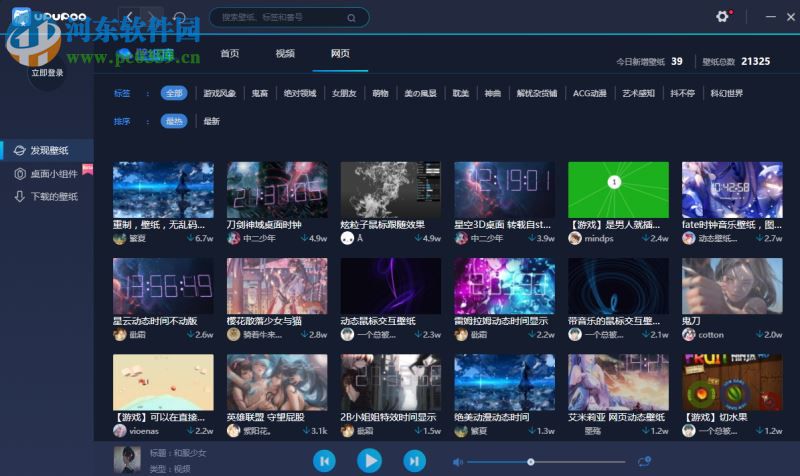Open the 首页 tab
This screenshot has height=476, width=800.
pos(230,54)
